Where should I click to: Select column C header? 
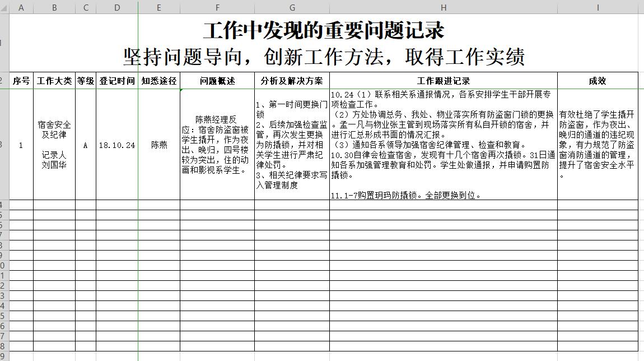click(x=86, y=7)
